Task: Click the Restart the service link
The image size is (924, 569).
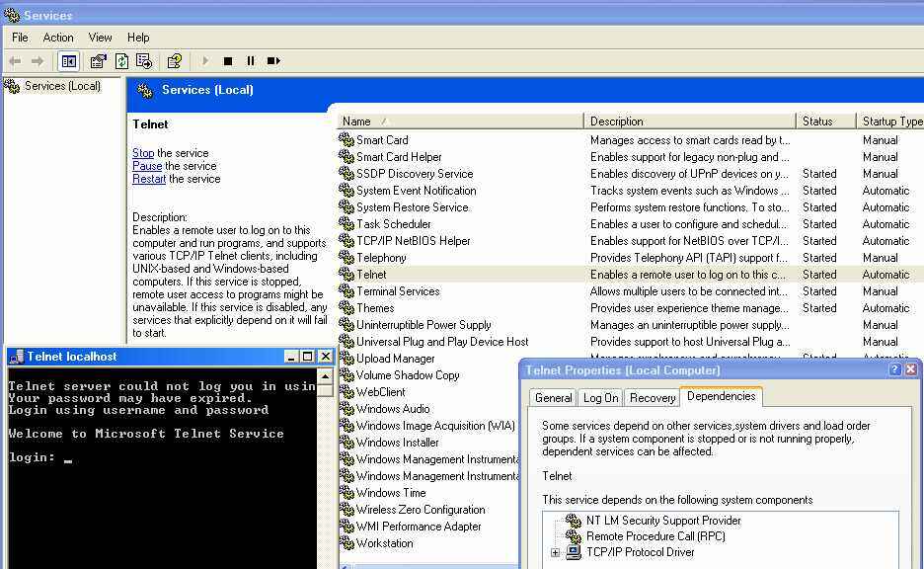Action: point(149,179)
